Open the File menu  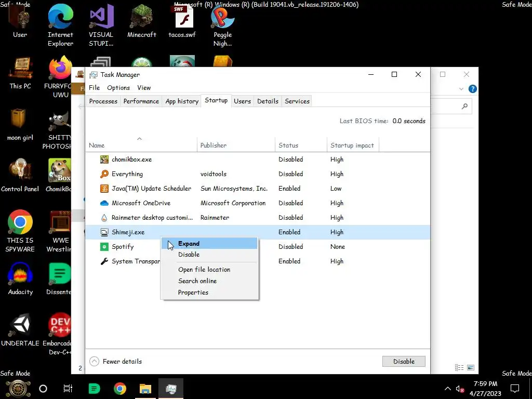[95, 87]
